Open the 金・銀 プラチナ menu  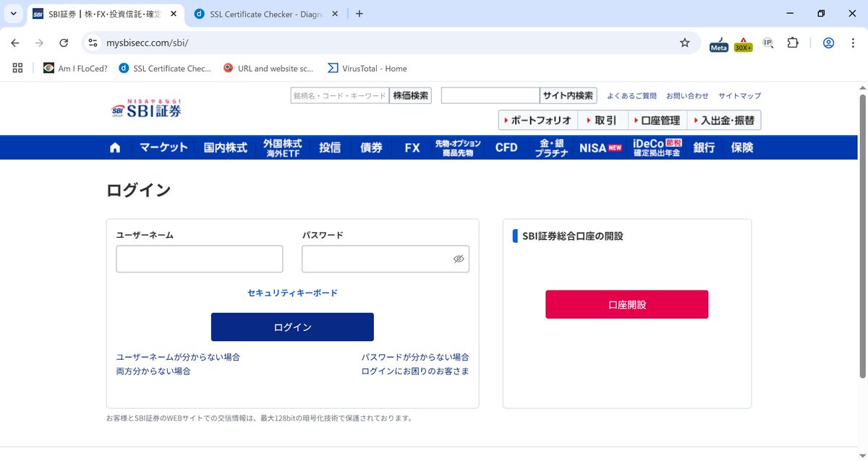551,147
